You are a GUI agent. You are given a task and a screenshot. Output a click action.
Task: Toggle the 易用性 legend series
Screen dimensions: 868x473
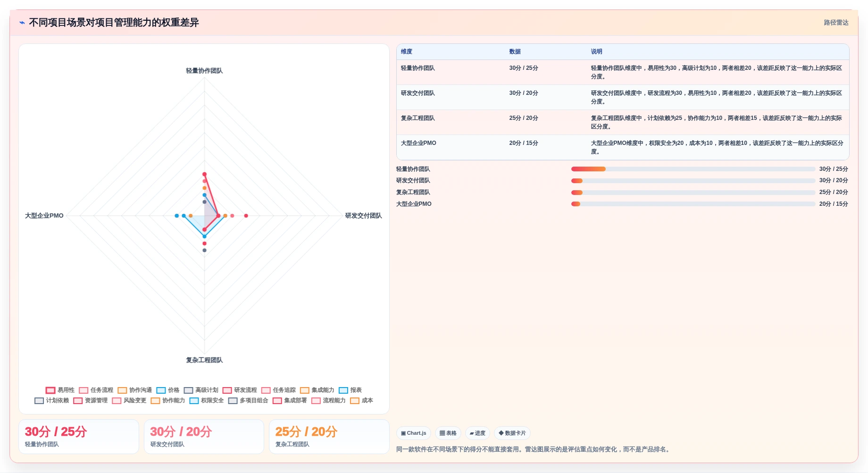[60, 390]
